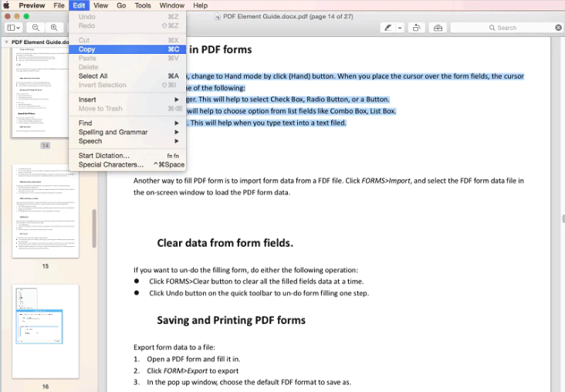Open the File menu

coord(59,5)
